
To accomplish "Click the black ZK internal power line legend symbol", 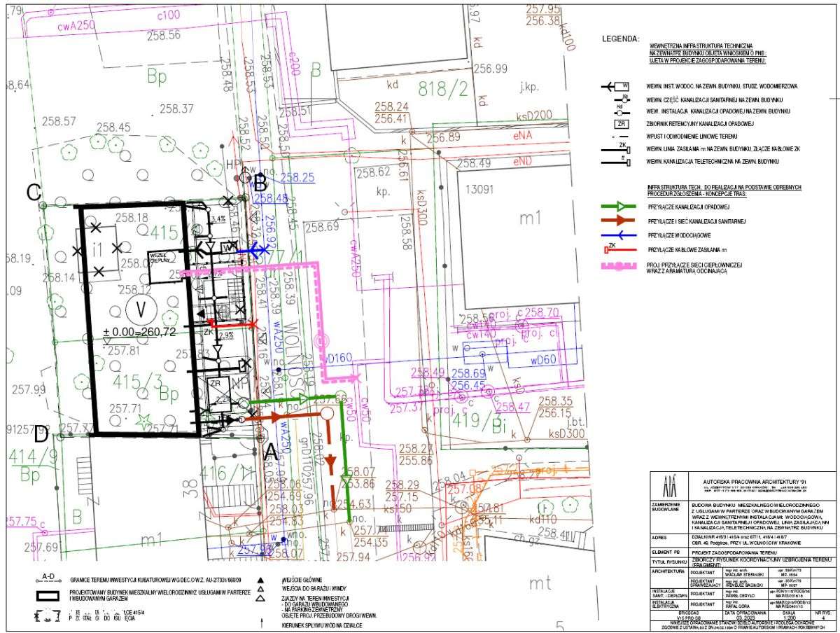I will pos(617,148).
